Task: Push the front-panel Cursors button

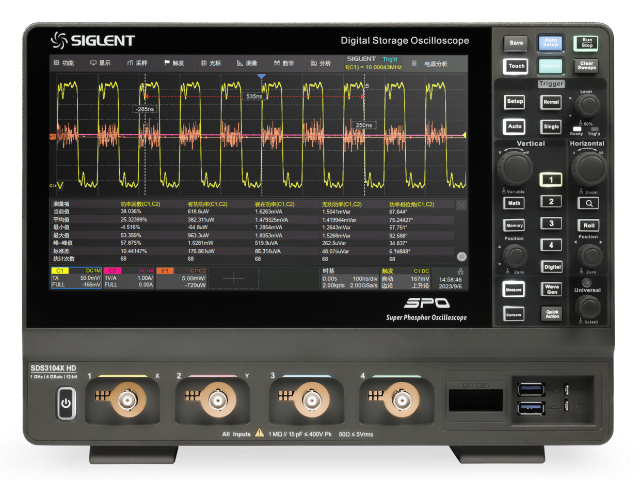Action: point(513,315)
